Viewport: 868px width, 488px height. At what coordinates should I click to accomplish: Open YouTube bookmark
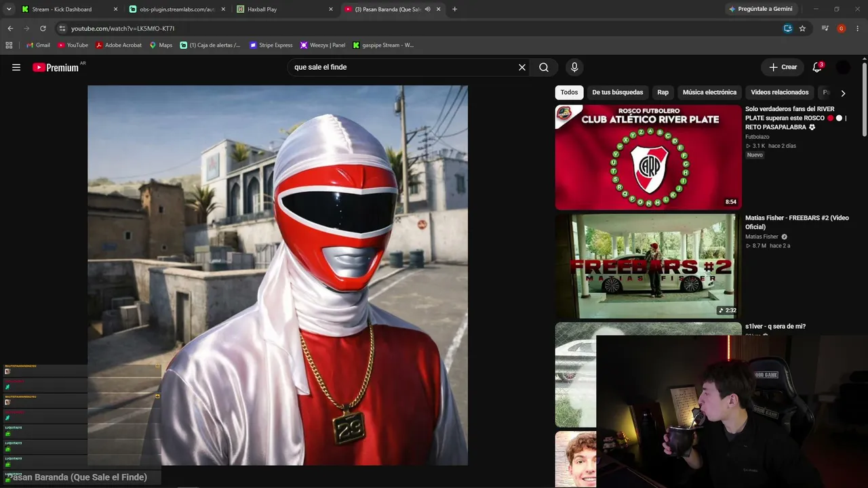73,45
